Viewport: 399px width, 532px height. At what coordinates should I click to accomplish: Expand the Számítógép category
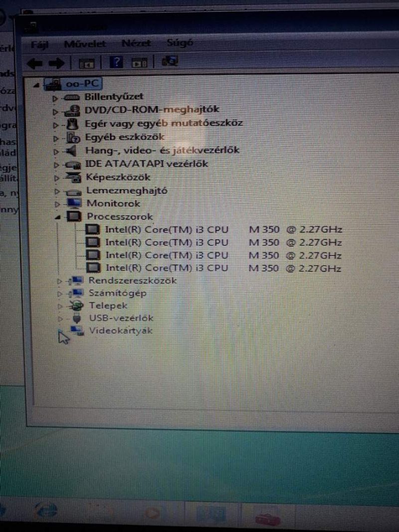point(60,294)
